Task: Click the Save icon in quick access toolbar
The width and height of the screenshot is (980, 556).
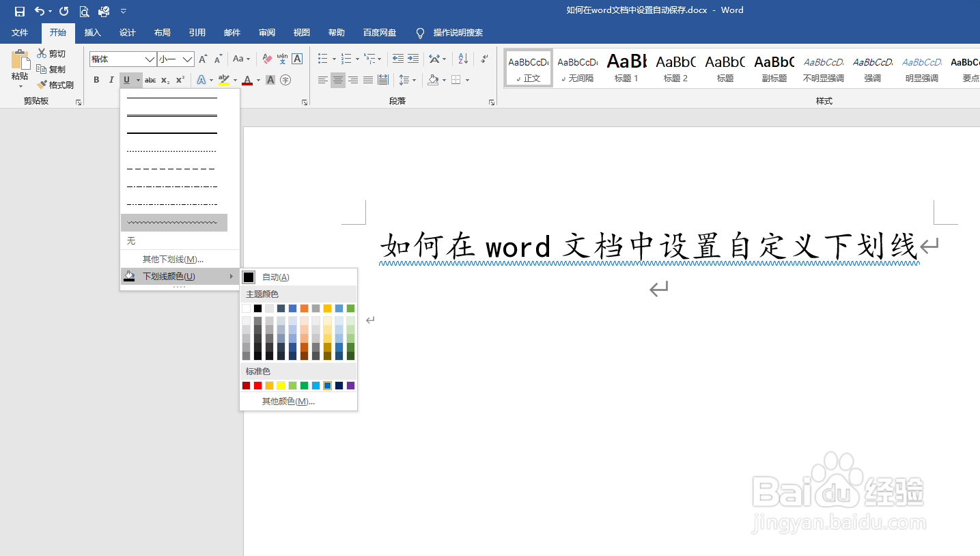Action: (x=20, y=11)
